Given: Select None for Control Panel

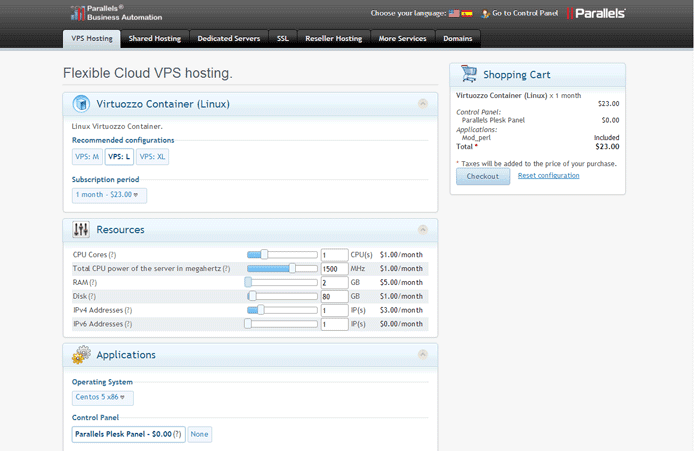Looking at the screenshot, I should (x=200, y=434).
